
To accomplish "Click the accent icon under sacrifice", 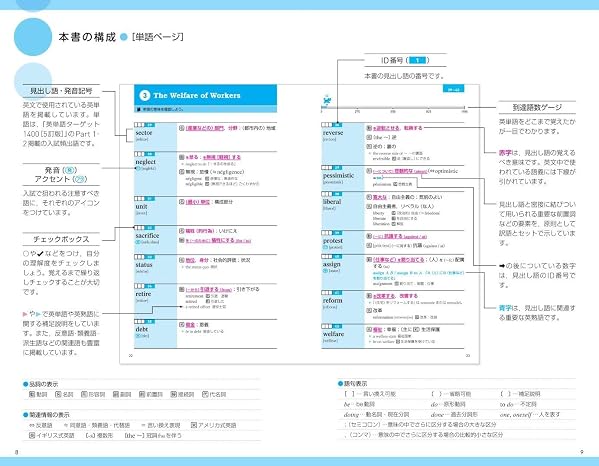I will point(138,242).
